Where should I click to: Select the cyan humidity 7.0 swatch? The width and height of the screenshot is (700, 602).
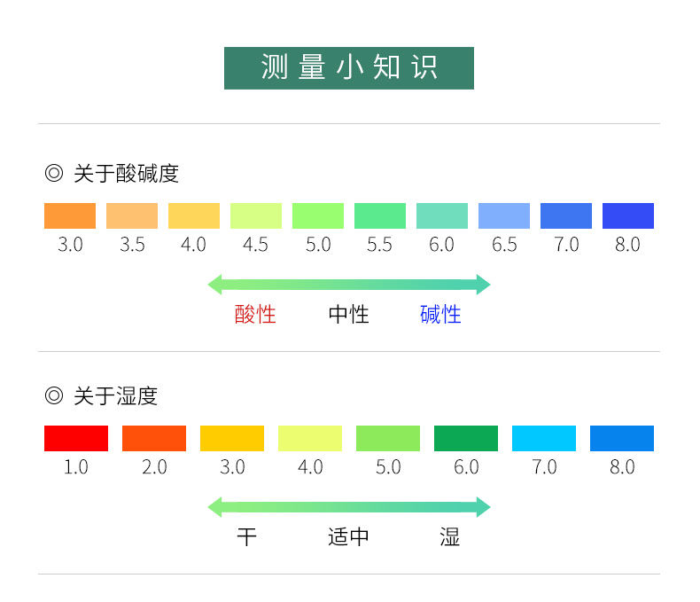click(544, 439)
